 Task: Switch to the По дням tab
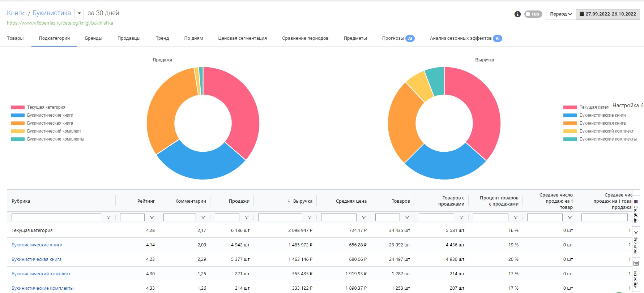coord(193,38)
